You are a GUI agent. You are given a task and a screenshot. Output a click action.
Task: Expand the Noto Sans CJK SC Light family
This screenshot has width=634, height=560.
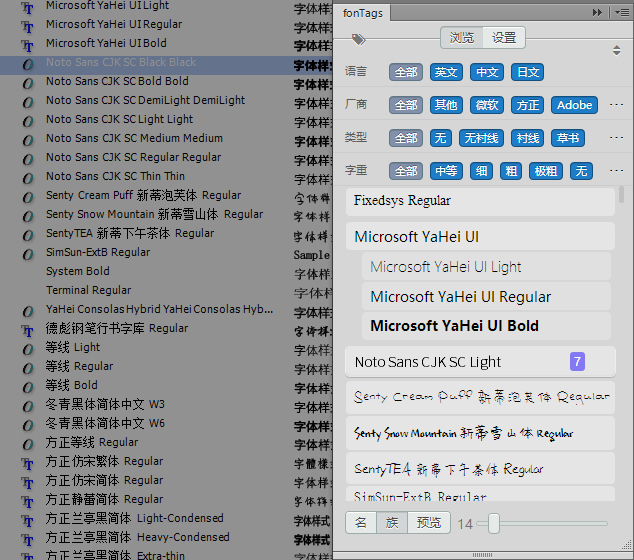click(480, 361)
